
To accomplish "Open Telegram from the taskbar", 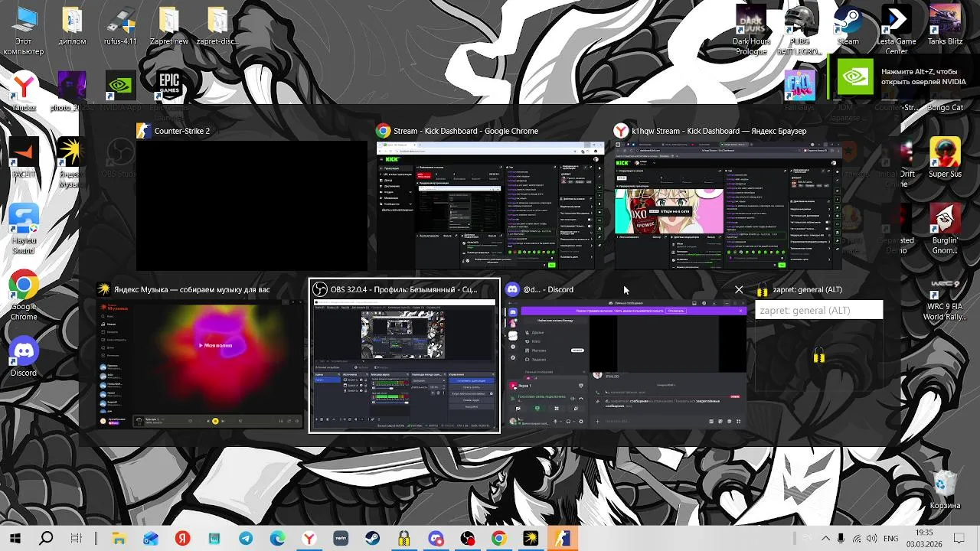I will [246, 539].
